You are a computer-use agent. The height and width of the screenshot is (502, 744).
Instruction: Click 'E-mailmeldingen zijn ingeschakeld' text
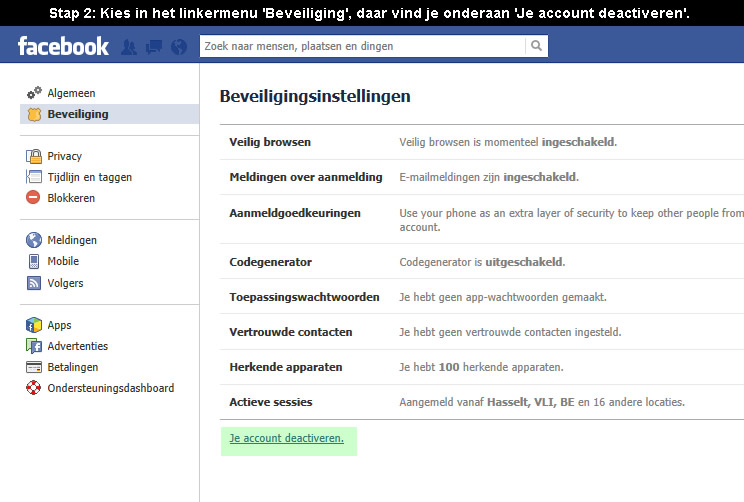pos(489,177)
